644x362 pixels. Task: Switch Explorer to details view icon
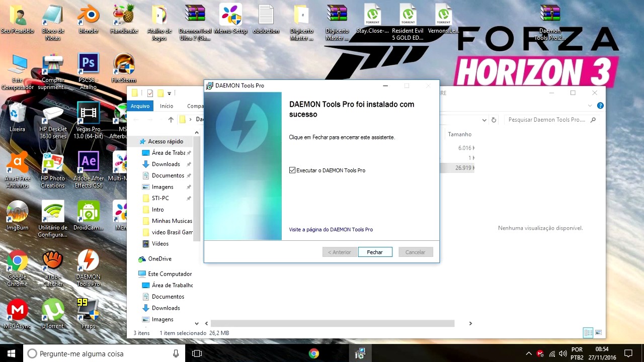pos(588,333)
